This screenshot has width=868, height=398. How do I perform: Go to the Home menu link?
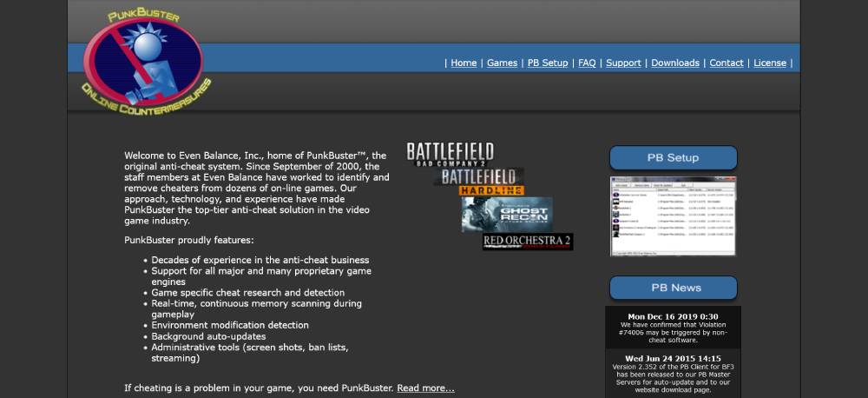[464, 63]
